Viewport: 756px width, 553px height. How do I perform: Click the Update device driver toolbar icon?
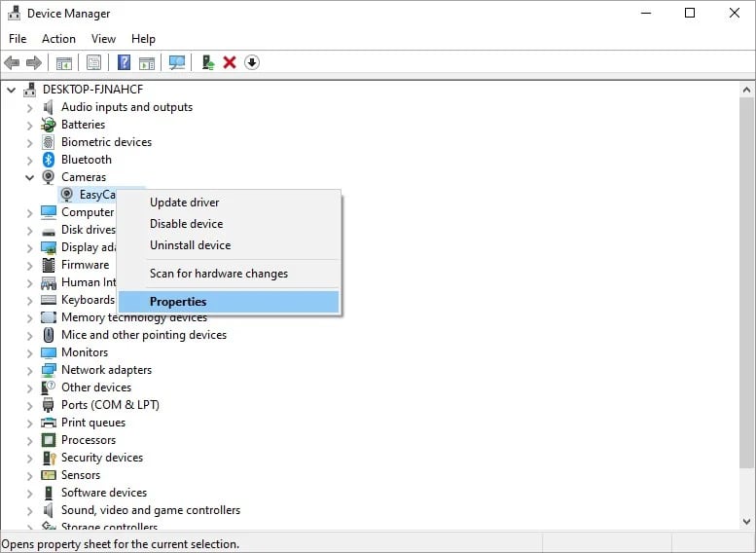pyautogui.click(x=208, y=62)
